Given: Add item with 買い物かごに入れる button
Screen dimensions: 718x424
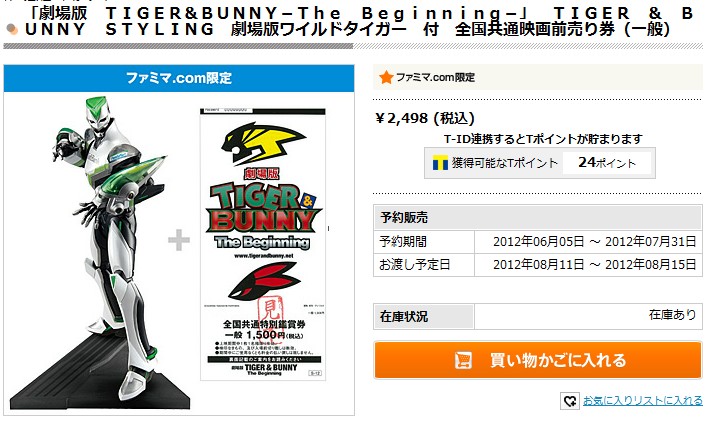Looking at the screenshot, I should tap(538, 360).
